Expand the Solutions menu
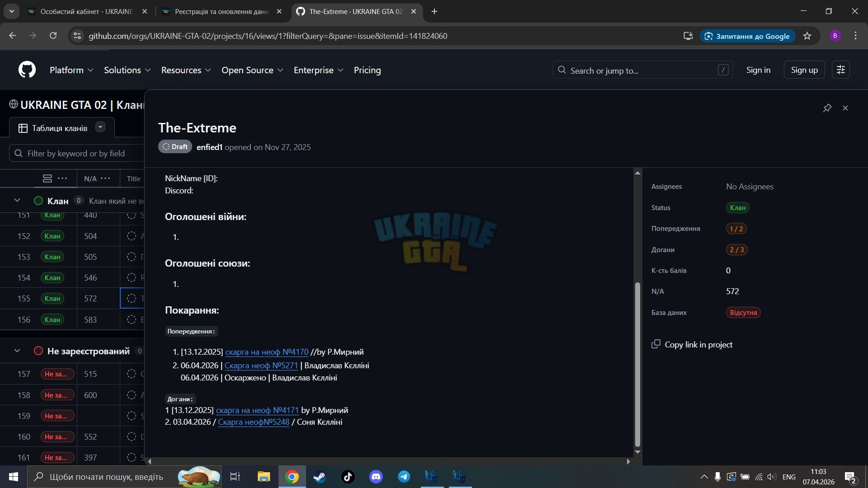868x488 pixels. [x=127, y=70]
